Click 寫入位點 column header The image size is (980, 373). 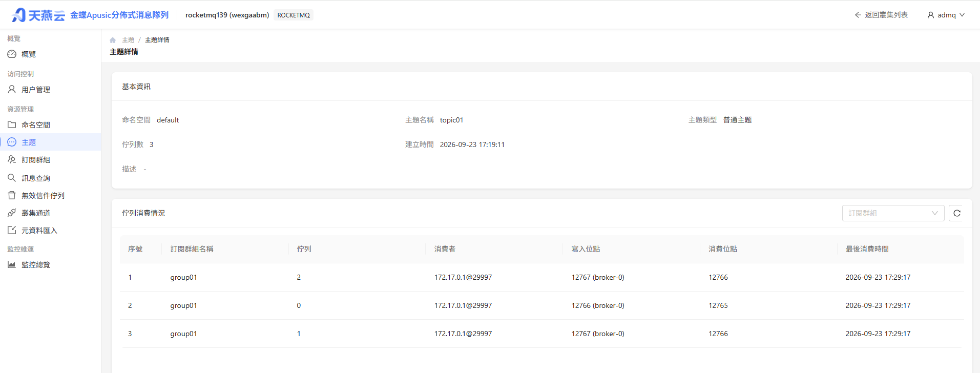point(586,249)
